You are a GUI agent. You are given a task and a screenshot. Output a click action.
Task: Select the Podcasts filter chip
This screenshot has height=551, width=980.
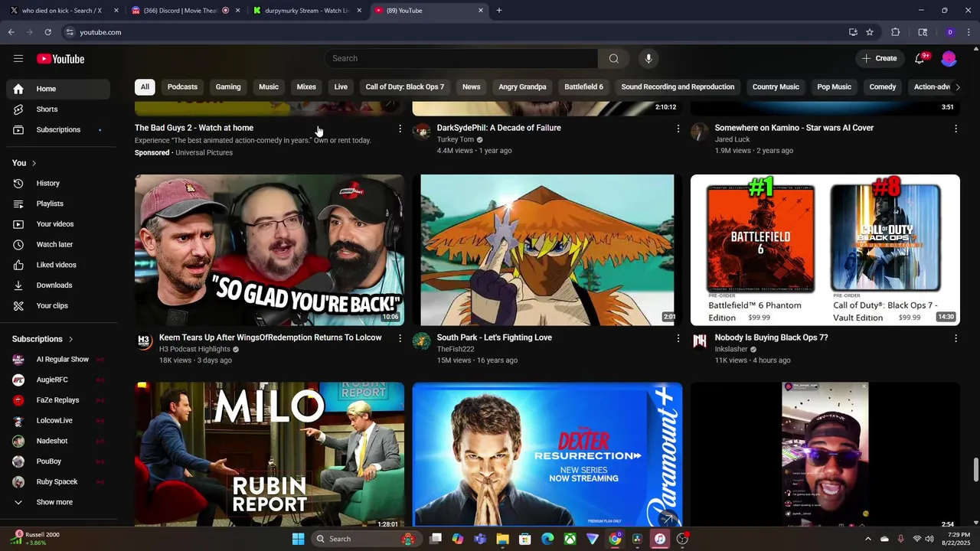tap(182, 86)
